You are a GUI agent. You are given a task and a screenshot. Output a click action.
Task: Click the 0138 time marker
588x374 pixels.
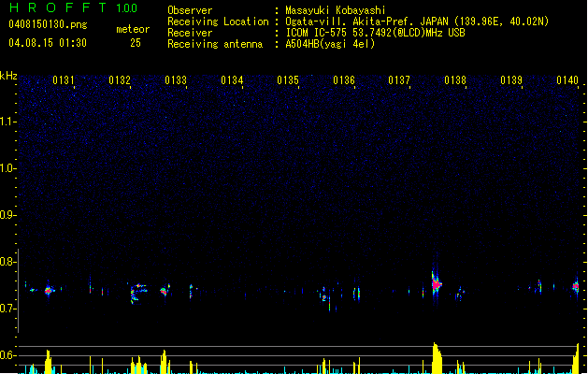(455, 80)
